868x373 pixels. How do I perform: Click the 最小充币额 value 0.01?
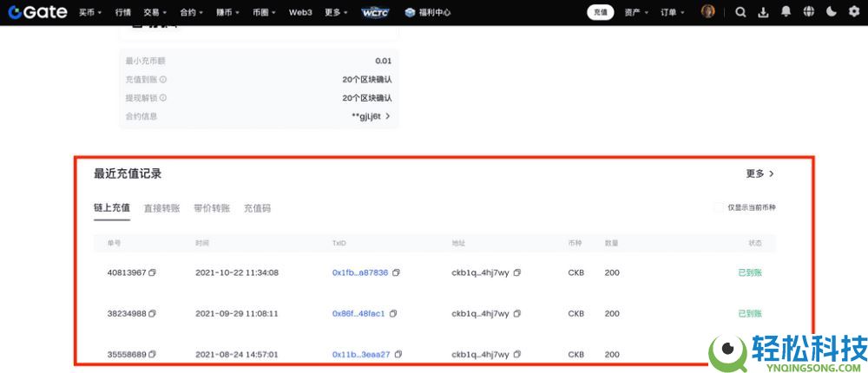pos(383,61)
